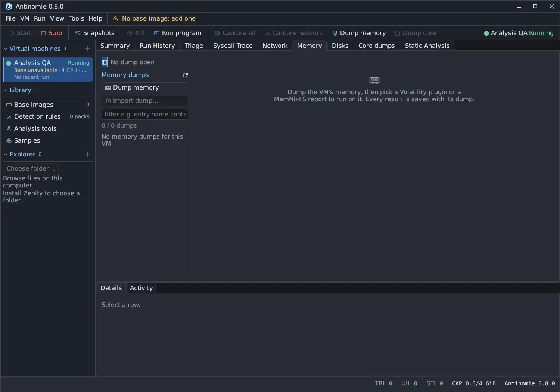The width and height of the screenshot is (560, 392).
Task: Open Analysis tools in Library
Action: pyautogui.click(x=48, y=128)
